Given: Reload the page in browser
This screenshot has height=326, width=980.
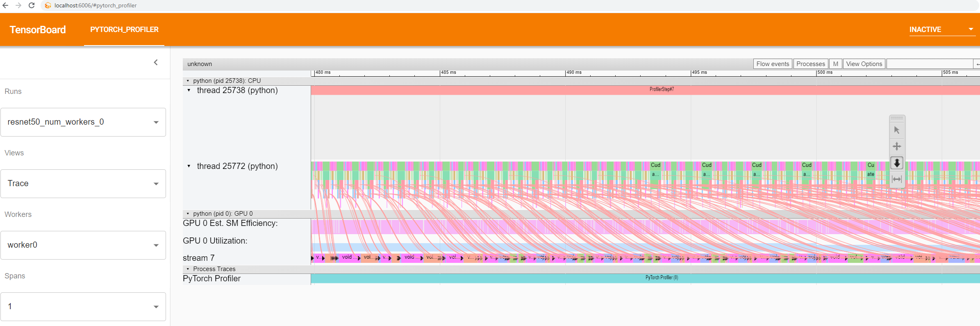Looking at the screenshot, I should pos(32,5).
